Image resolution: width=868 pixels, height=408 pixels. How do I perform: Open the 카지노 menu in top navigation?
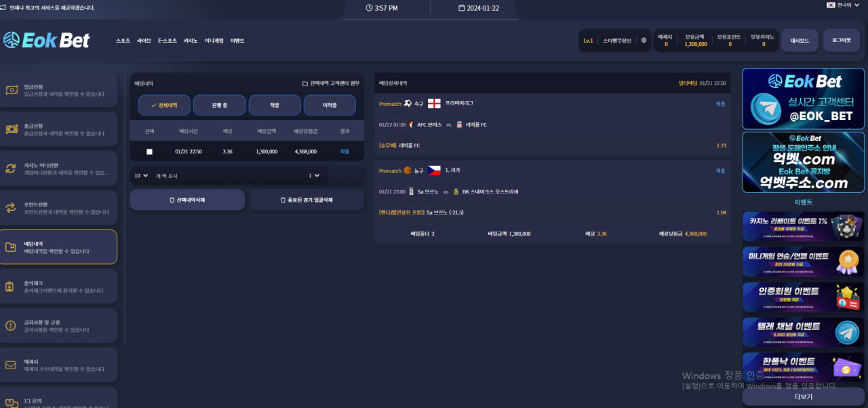click(191, 41)
